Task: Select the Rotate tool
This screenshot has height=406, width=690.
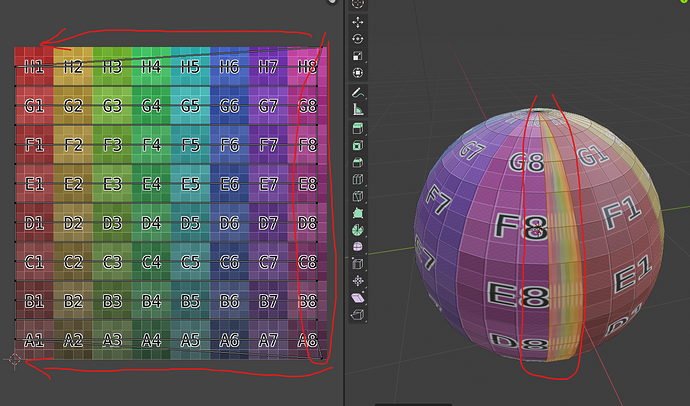Action: [x=358, y=39]
